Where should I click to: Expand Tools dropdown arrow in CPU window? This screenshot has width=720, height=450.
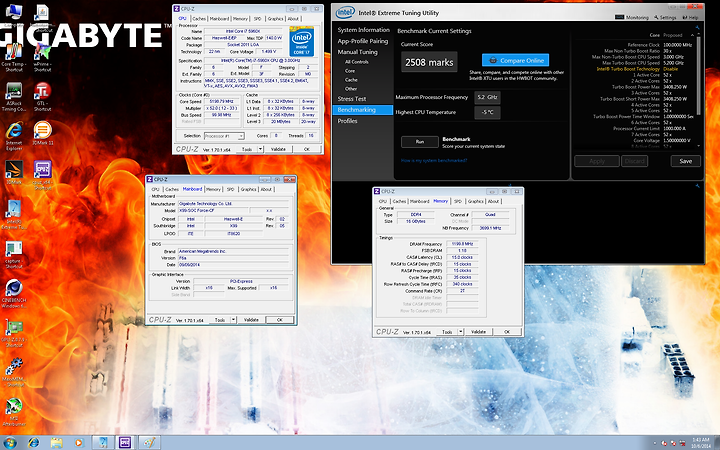(x=260, y=149)
